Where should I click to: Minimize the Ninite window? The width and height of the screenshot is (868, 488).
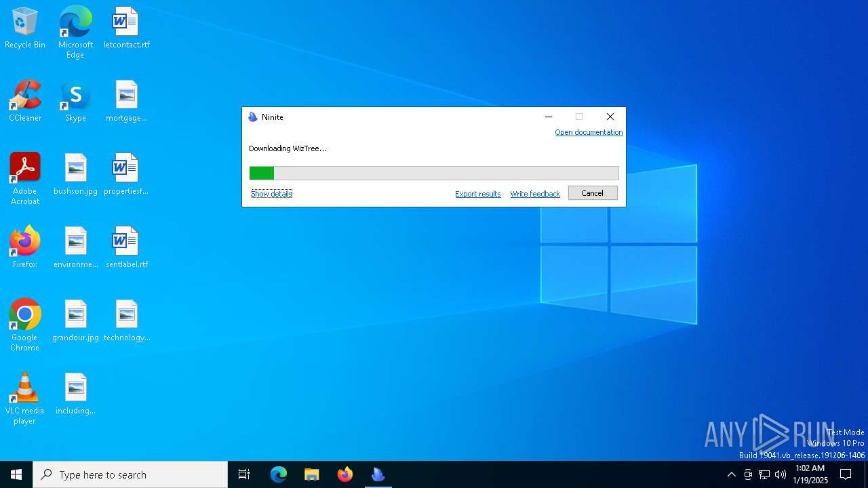pos(549,117)
